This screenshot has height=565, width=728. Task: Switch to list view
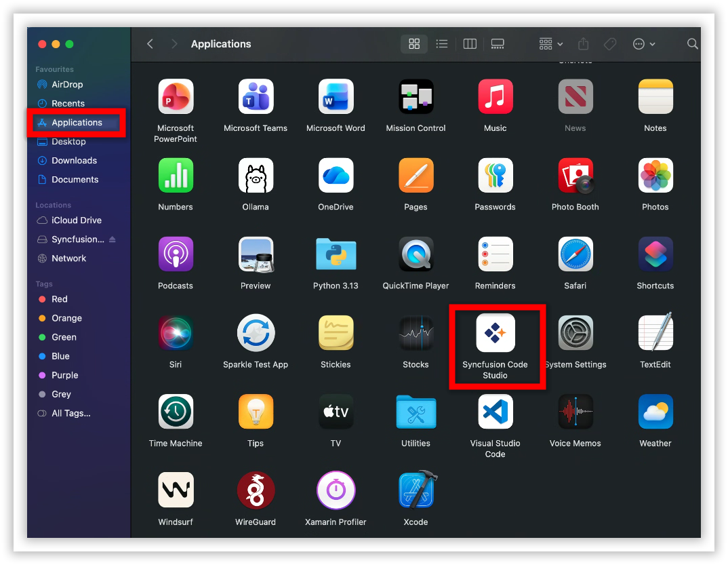[442, 44]
